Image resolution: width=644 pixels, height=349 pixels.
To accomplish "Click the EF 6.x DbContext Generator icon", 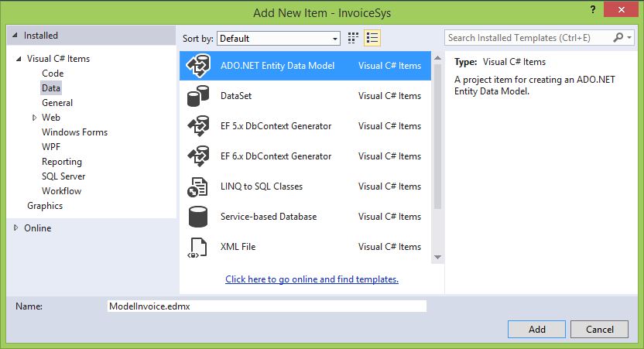I will pyautogui.click(x=198, y=156).
